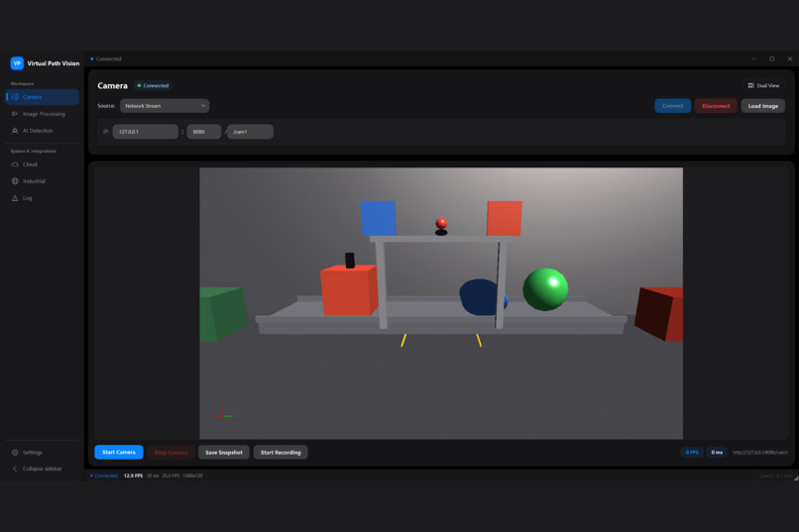Click the green sphere in camera feed

545,289
